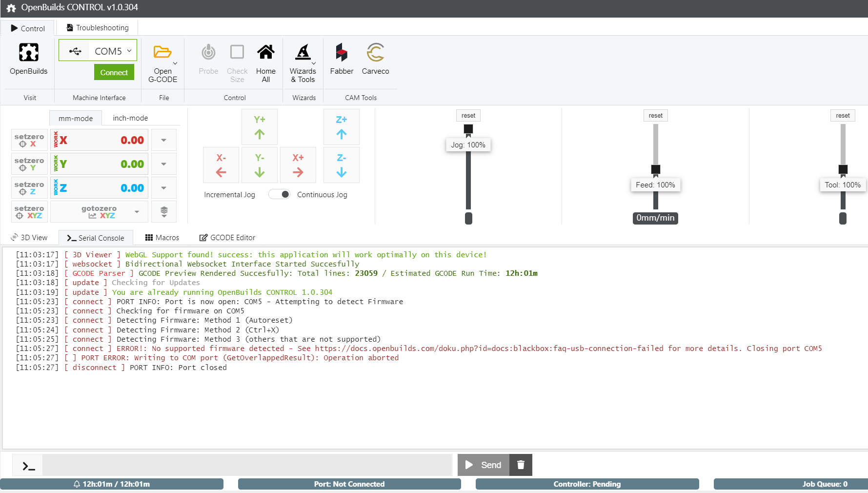Toggle Incremental/Continuous Jog switch
Screen dimensions: 868x493
pyautogui.click(x=280, y=194)
